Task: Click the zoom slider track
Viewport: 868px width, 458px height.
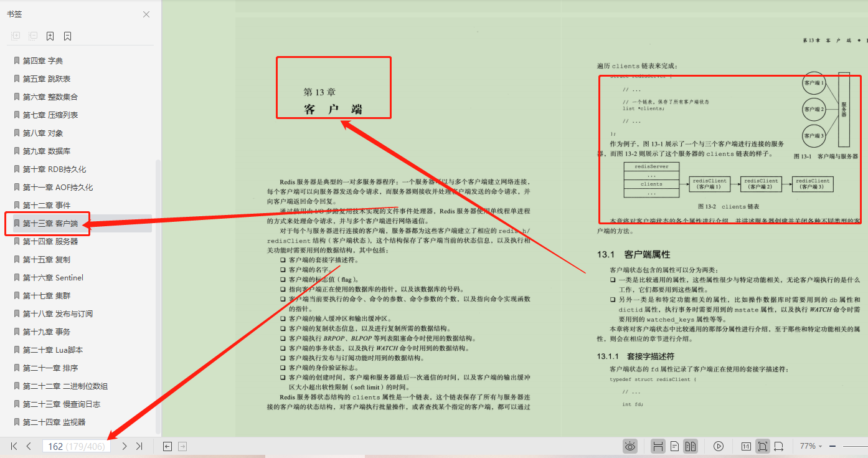Action: click(856, 446)
